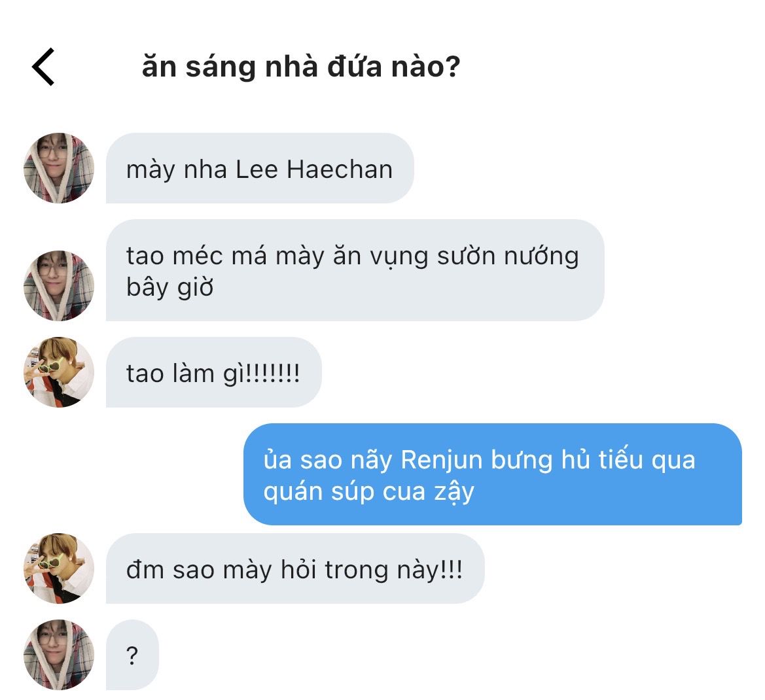Tap the 'tao làm gì!!!!!!!' message bubble
765x700 pixels.
click(x=213, y=373)
